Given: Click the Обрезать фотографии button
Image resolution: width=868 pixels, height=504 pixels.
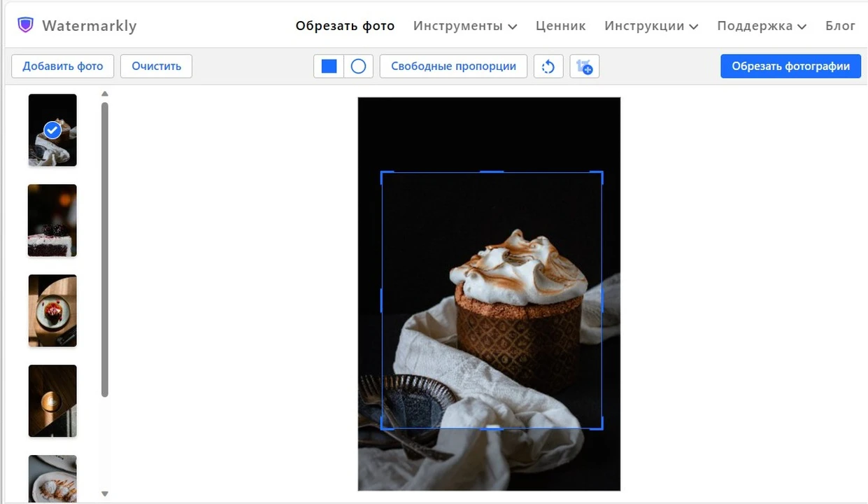Looking at the screenshot, I should point(790,66).
